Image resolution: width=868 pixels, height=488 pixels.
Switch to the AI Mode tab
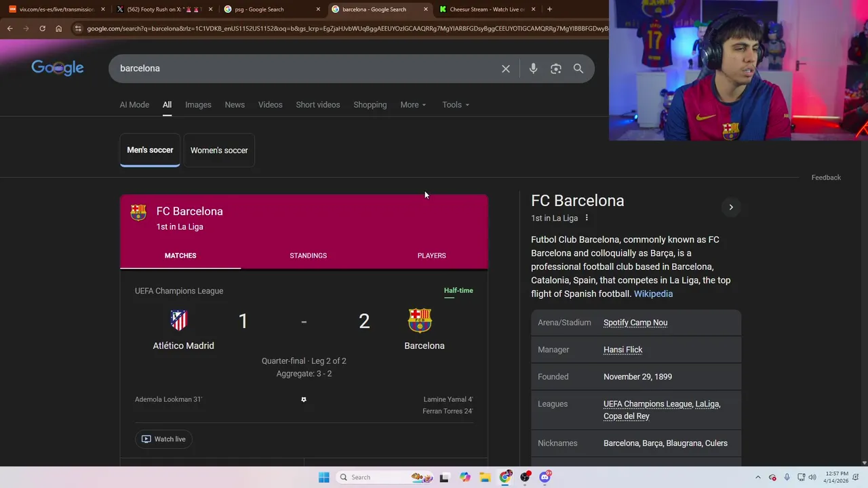(134, 104)
